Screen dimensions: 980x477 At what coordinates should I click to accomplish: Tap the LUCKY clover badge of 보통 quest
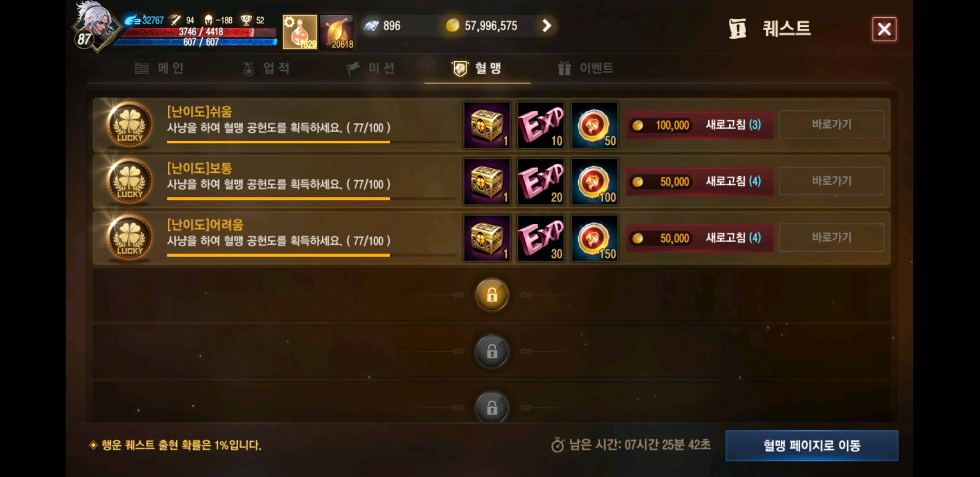pos(129,181)
